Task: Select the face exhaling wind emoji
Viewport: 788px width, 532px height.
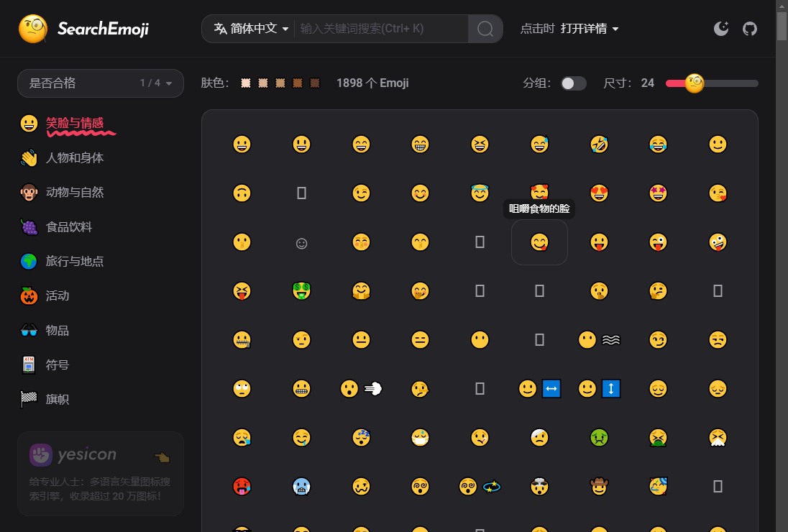Action: coord(361,388)
